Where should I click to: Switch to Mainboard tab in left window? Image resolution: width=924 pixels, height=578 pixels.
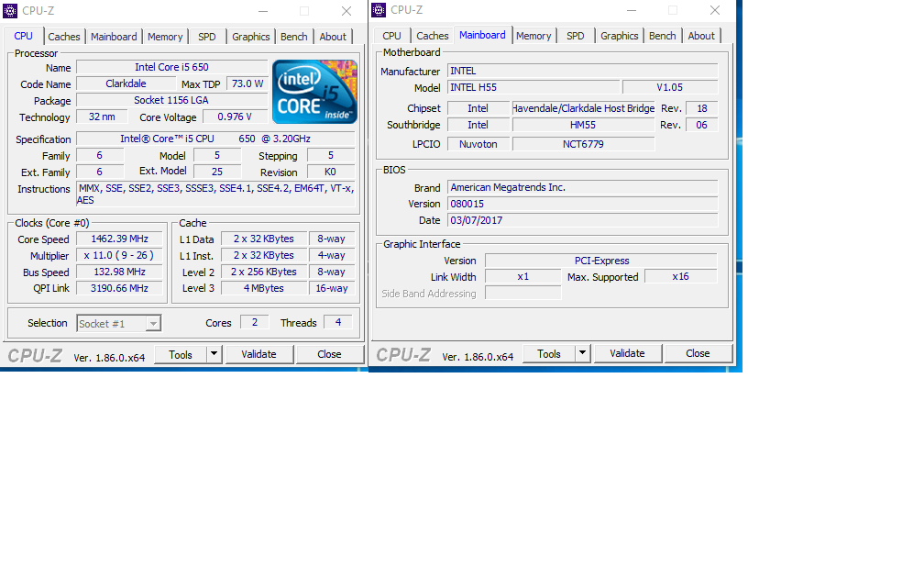click(114, 37)
